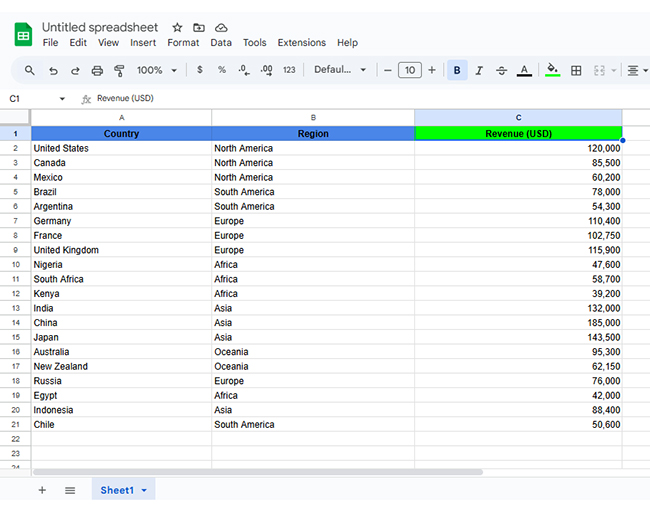Open the green fill color picker

coord(552,70)
